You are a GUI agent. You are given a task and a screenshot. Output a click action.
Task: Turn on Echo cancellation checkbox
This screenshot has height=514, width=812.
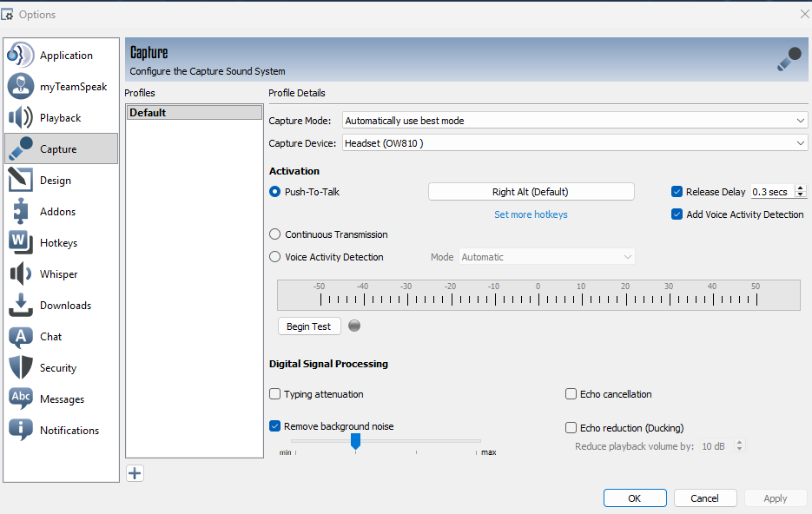coord(571,394)
